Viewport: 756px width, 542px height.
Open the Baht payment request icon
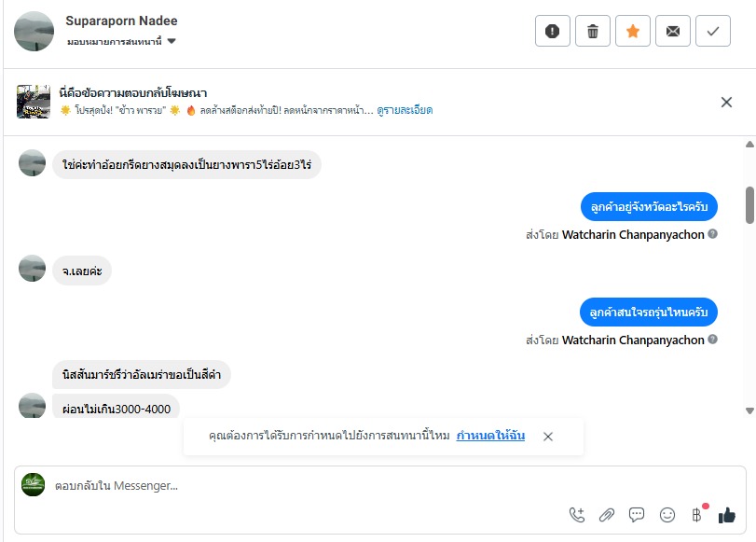(695, 514)
